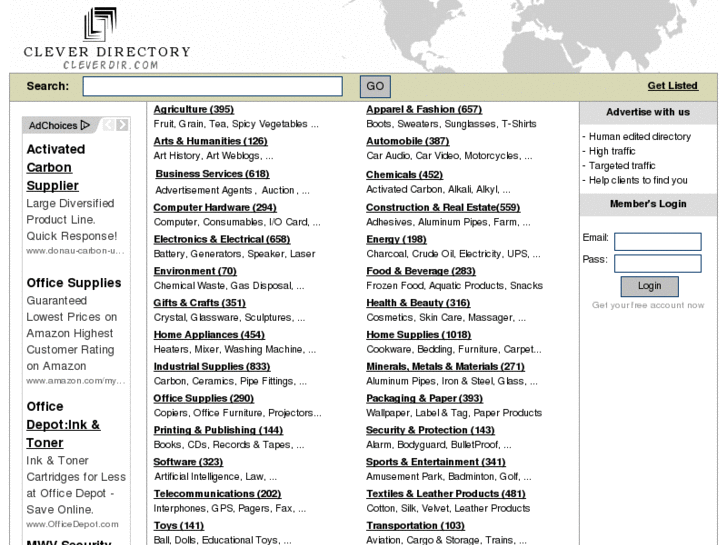Click 'Activated Carbon, Alkali, Alkyl' text
Viewport: 727px width, 545px height.
click(433, 190)
